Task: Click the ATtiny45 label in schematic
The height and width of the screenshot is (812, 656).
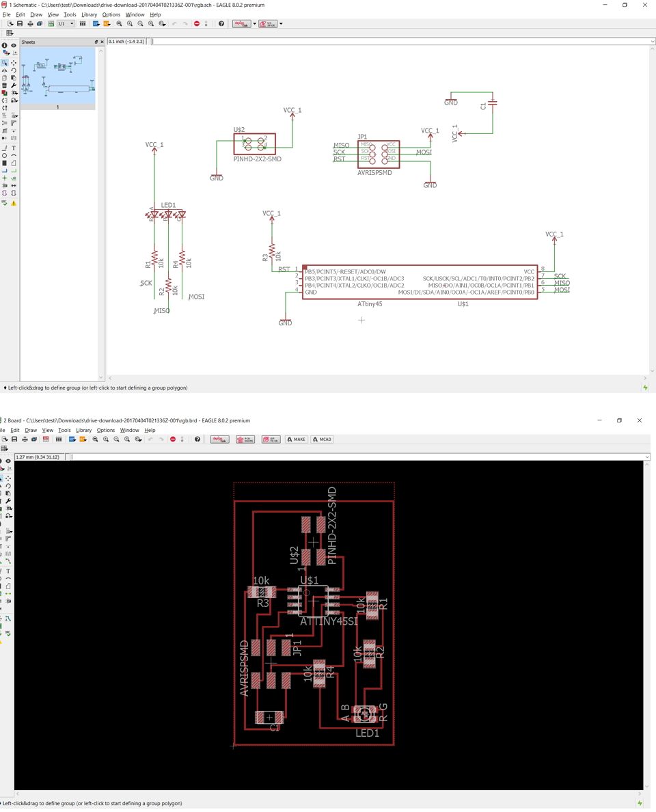Action: [x=370, y=304]
